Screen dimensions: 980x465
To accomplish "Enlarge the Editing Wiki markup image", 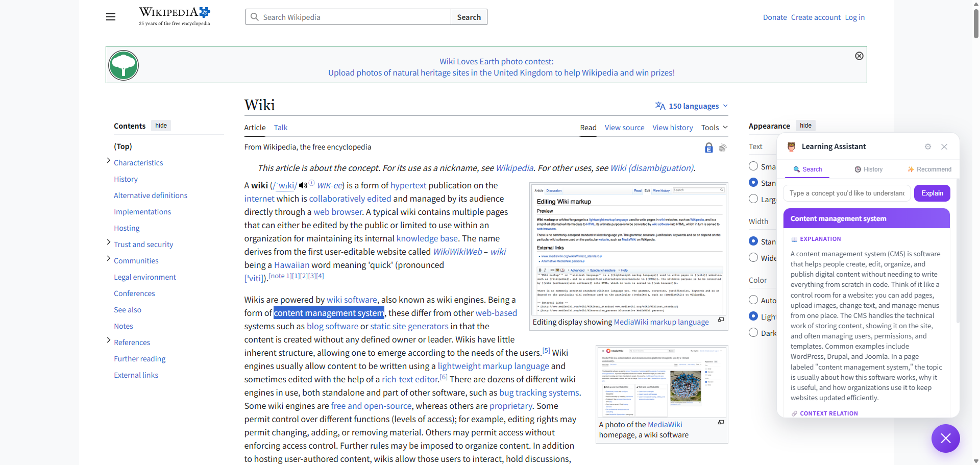I will tap(721, 320).
